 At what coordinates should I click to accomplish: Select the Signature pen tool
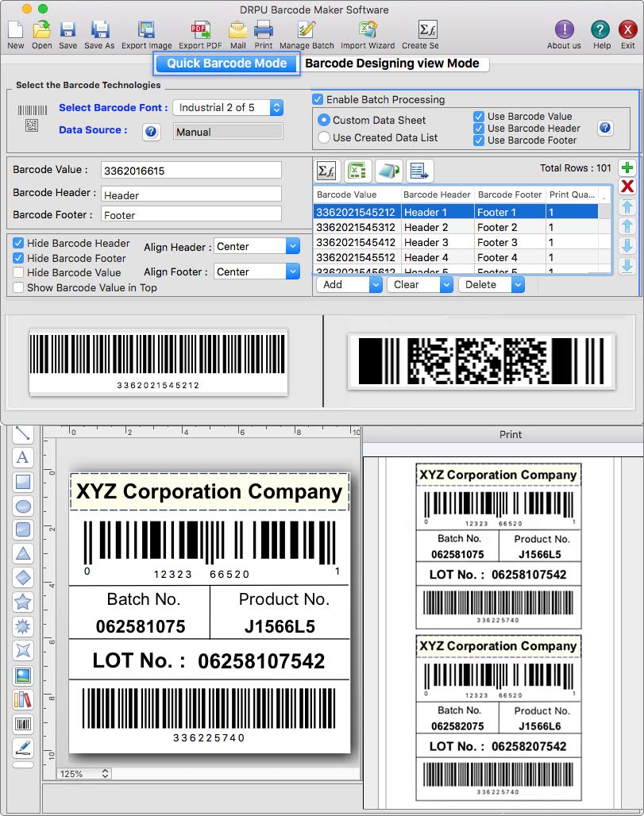(23, 748)
